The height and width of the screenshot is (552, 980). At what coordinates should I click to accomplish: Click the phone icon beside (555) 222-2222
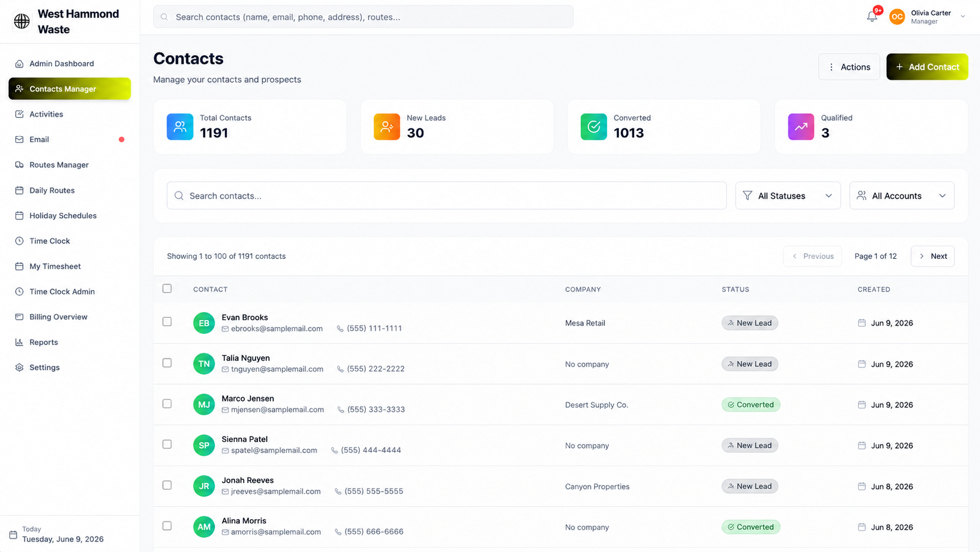tap(340, 370)
